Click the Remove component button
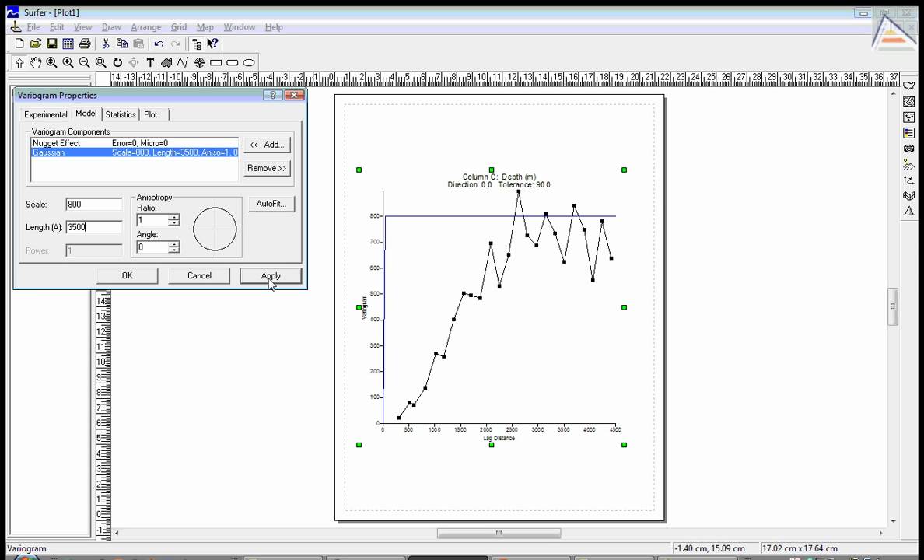 click(268, 169)
